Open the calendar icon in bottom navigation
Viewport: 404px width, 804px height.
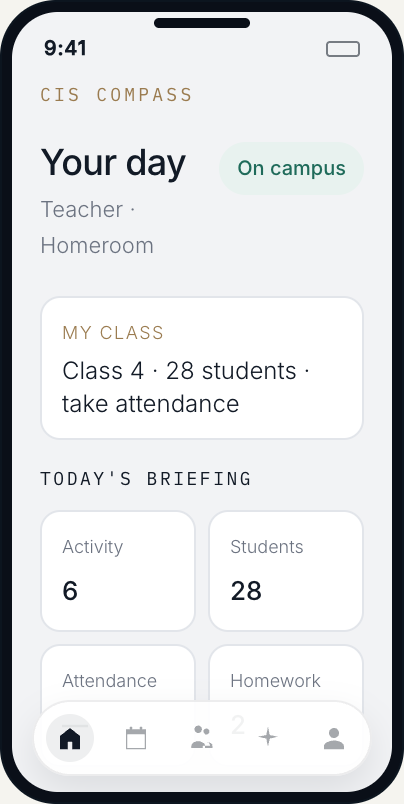click(136, 738)
